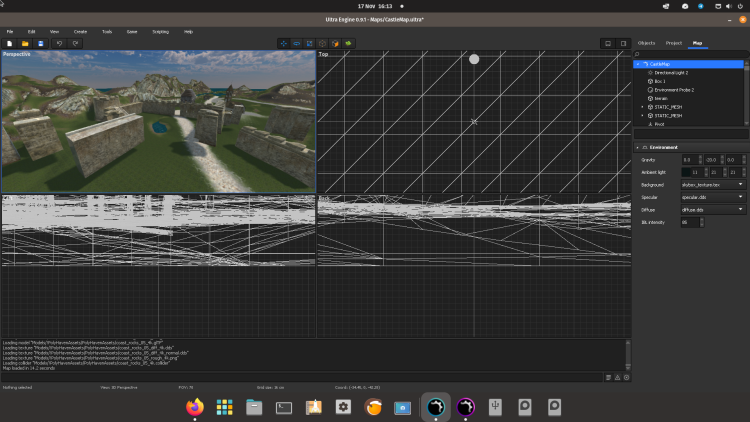
Task: Click the Directional Light 2 sun icon
Action: click(x=650, y=73)
